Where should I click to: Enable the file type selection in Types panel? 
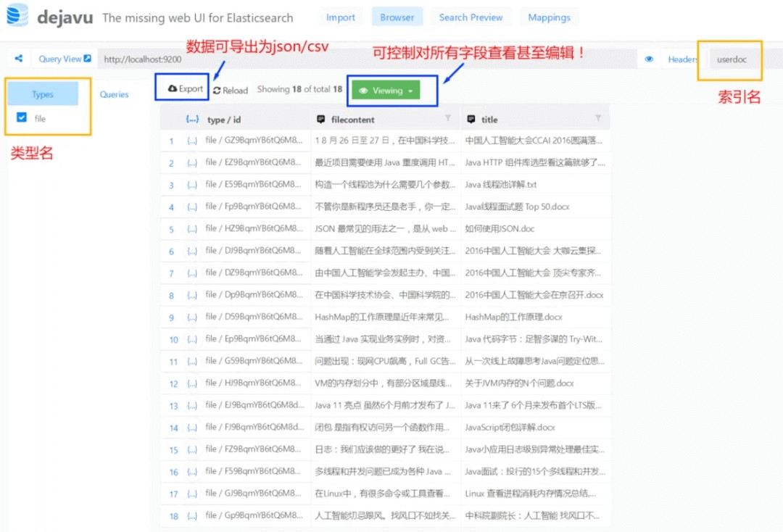21,117
